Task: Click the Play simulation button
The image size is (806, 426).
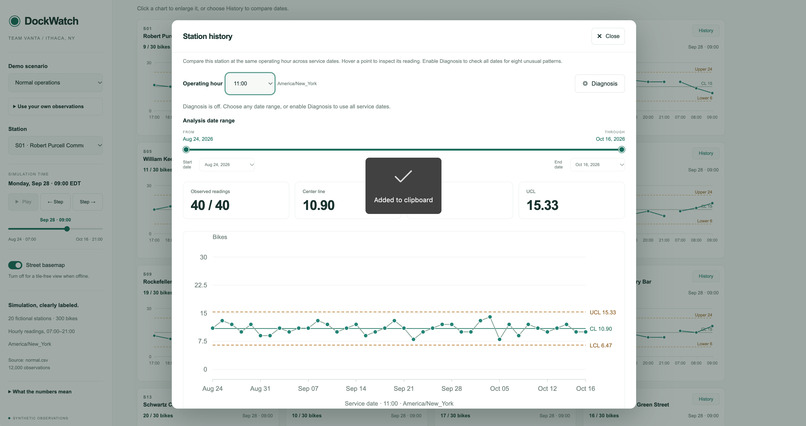Action: coord(23,202)
